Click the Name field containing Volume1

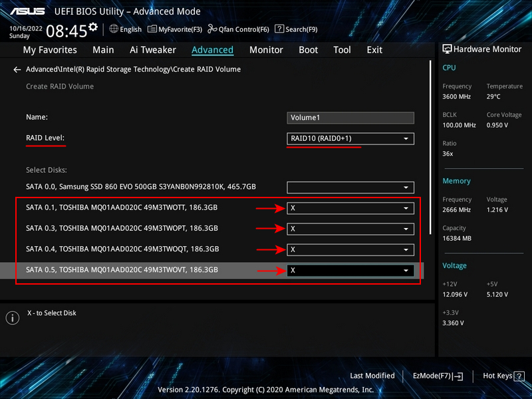click(350, 118)
